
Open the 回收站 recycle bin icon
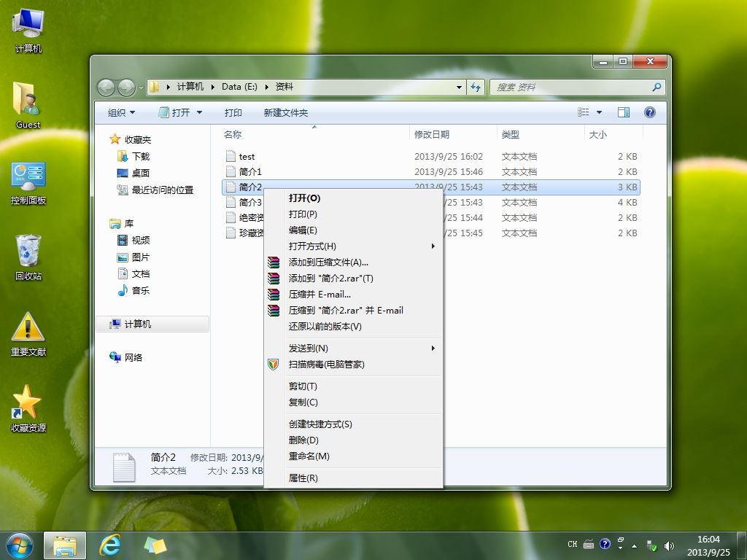(x=28, y=257)
